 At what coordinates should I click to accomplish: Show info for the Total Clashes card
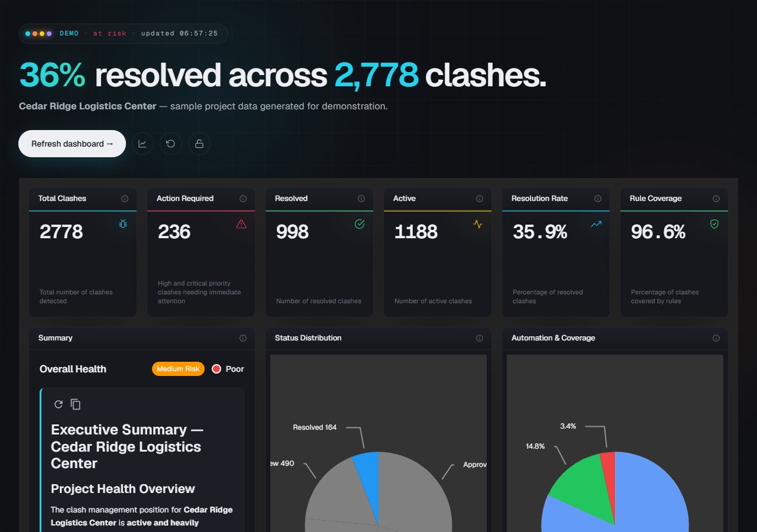(125, 199)
